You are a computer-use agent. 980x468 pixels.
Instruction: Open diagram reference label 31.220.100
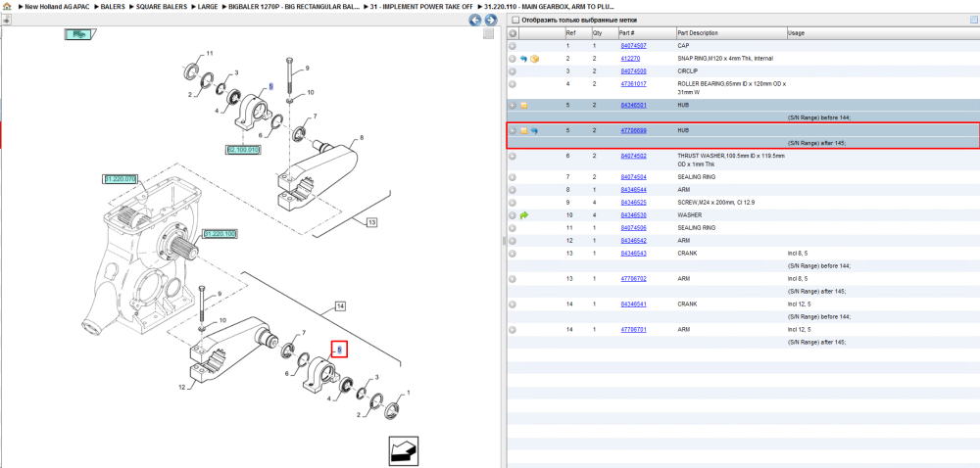tap(220, 234)
